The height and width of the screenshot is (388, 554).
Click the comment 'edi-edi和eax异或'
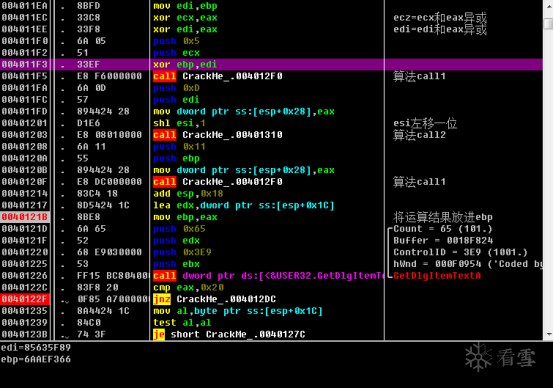pos(440,29)
